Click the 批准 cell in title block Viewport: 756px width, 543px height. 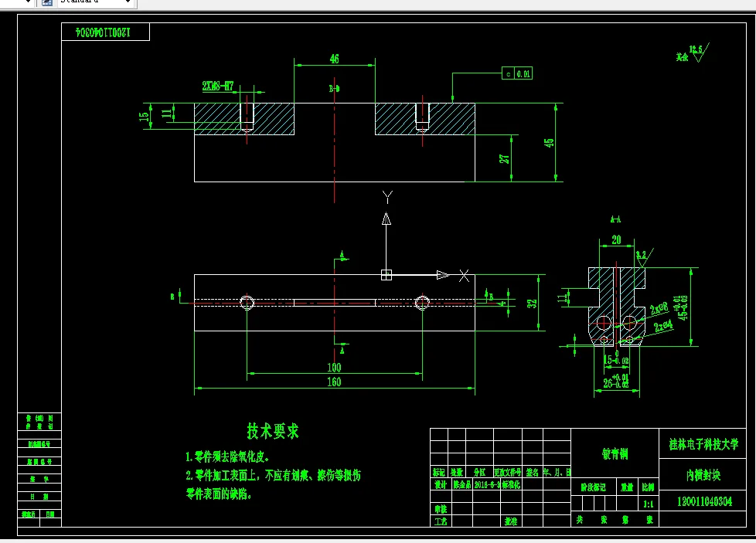[x=511, y=521]
